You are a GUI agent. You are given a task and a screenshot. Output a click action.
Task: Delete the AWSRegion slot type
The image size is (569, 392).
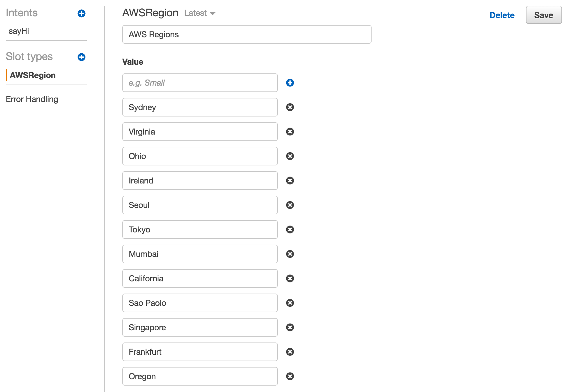coord(502,15)
